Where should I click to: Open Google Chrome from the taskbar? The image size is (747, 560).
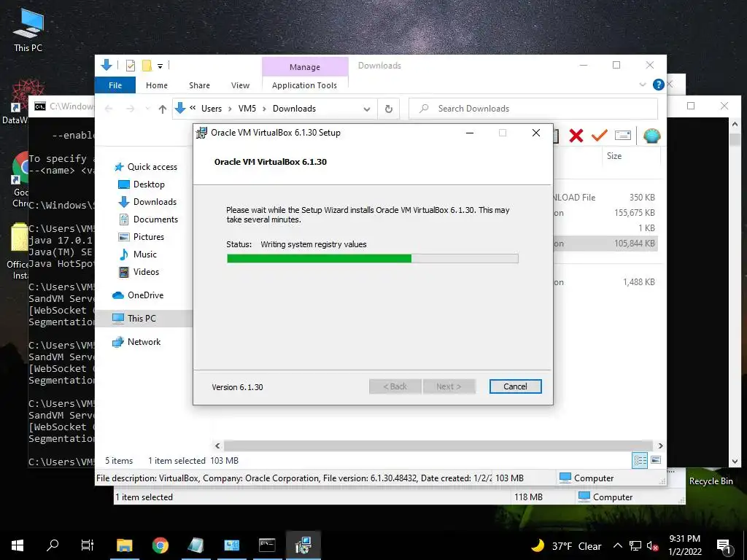(x=160, y=545)
